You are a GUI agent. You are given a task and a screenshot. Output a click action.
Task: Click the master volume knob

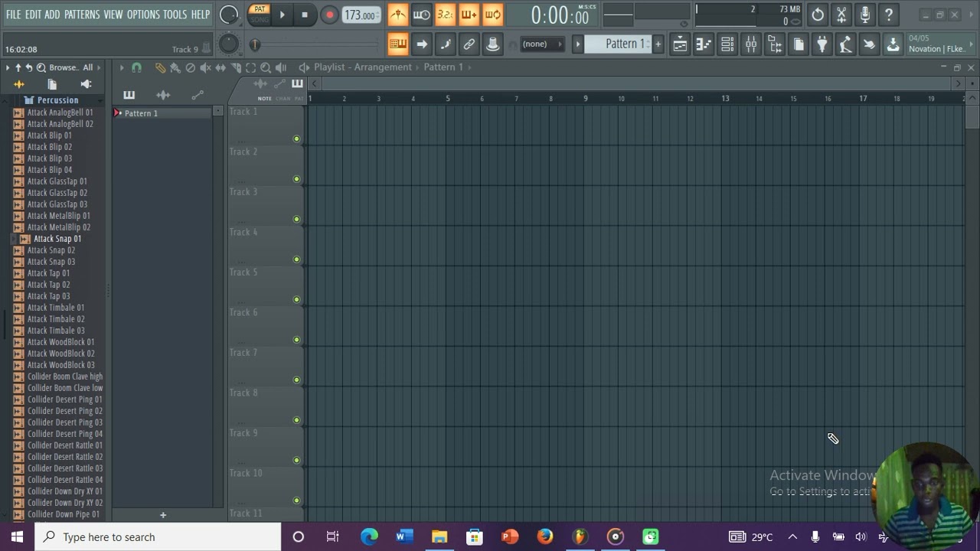pyautogui.click(x=229, y=15)
